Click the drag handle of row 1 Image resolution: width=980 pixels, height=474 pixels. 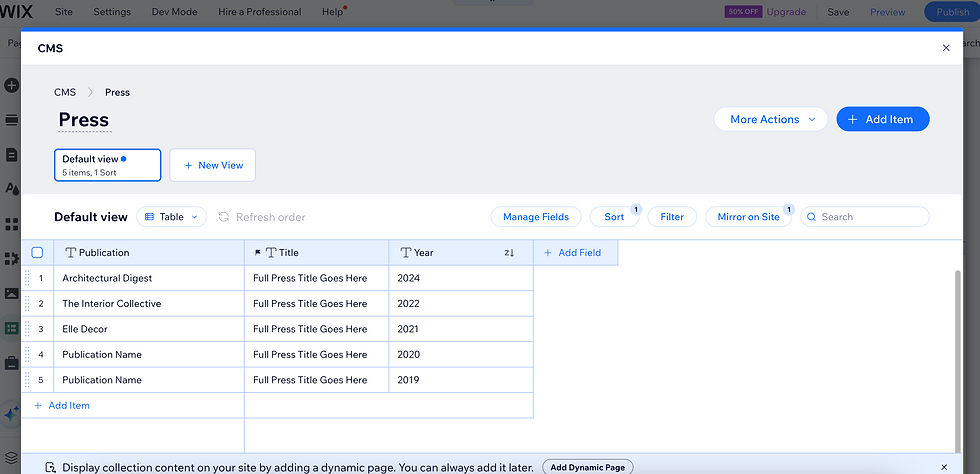[27, 278]
